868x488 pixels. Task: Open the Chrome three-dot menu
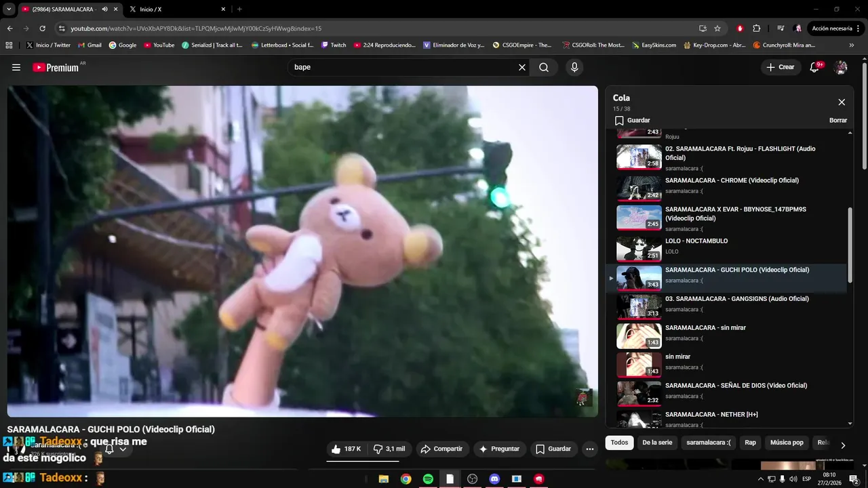pos(860,28)
